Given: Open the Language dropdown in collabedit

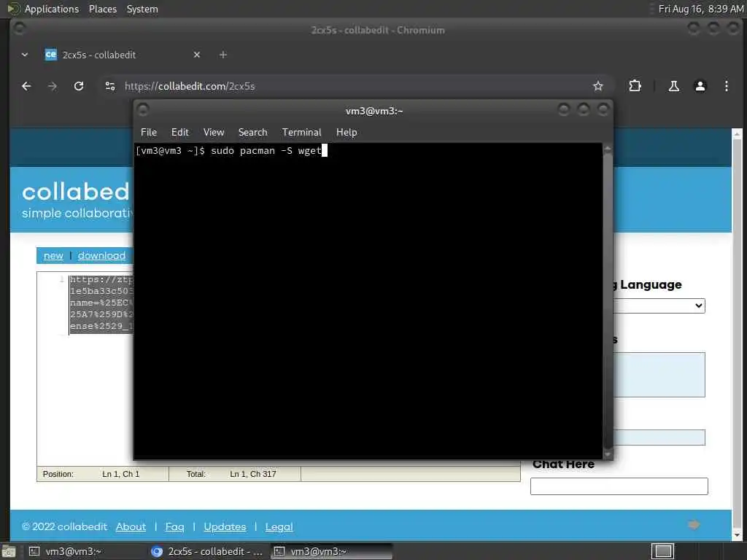Looking at the screenshot, I should [x=659, y=306].
